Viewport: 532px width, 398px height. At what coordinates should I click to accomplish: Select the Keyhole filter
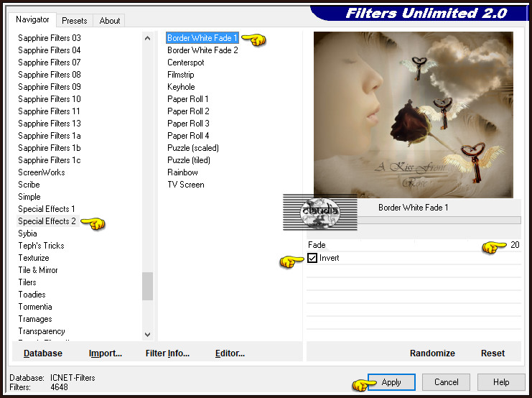[181, 87]
